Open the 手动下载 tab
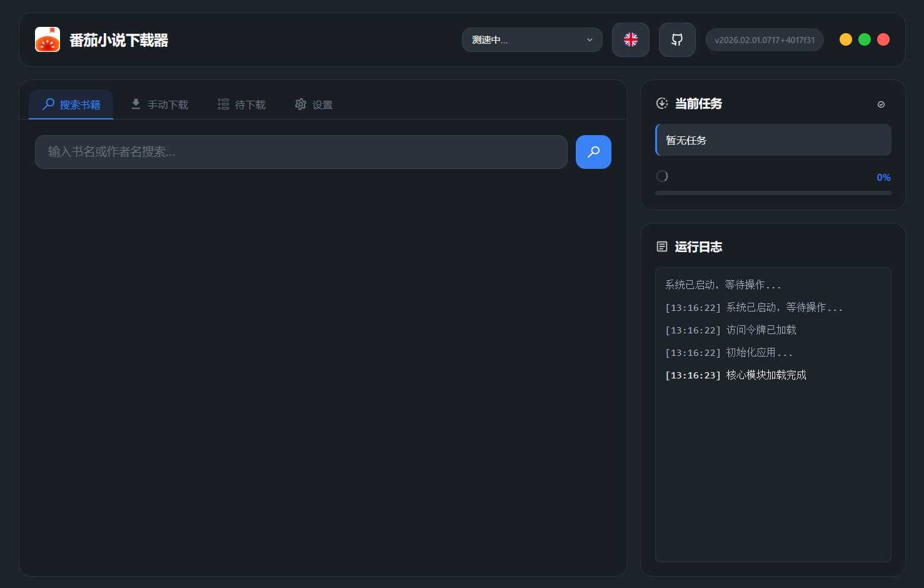 pos(159,104)
